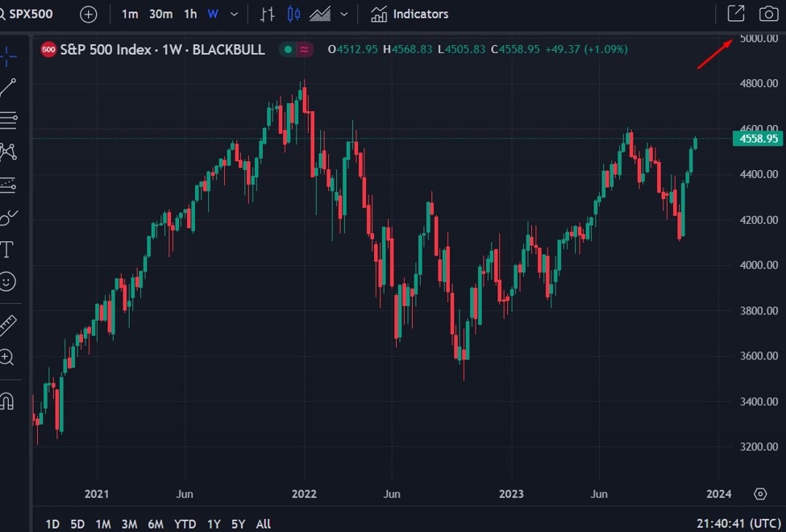
Task: Select the text annotation tool
Action: 7,249
